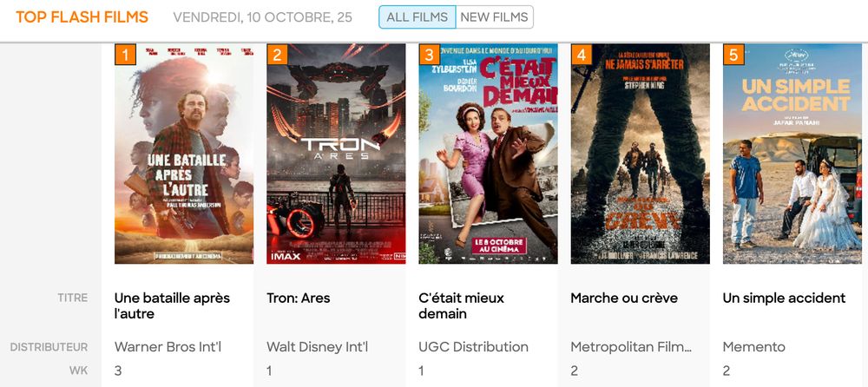Click the Marche ou crève title
The image size is (868, 387).
[x=624, y=298]
